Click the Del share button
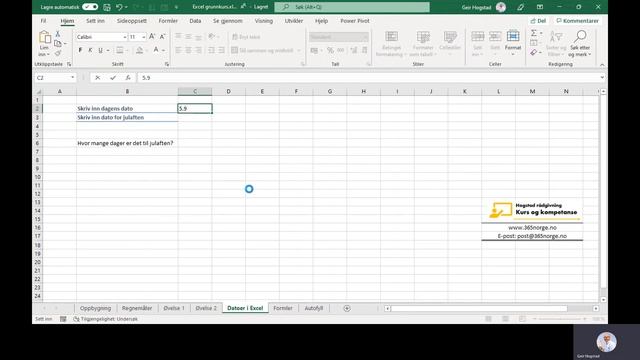Image resolution: width=640 pixels, height=360 pixels. coord(538,21)
